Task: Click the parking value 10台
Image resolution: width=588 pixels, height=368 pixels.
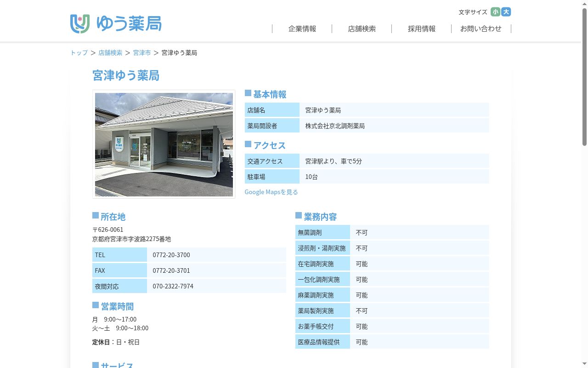Action: pyautogui.click(x=311, y=177)
